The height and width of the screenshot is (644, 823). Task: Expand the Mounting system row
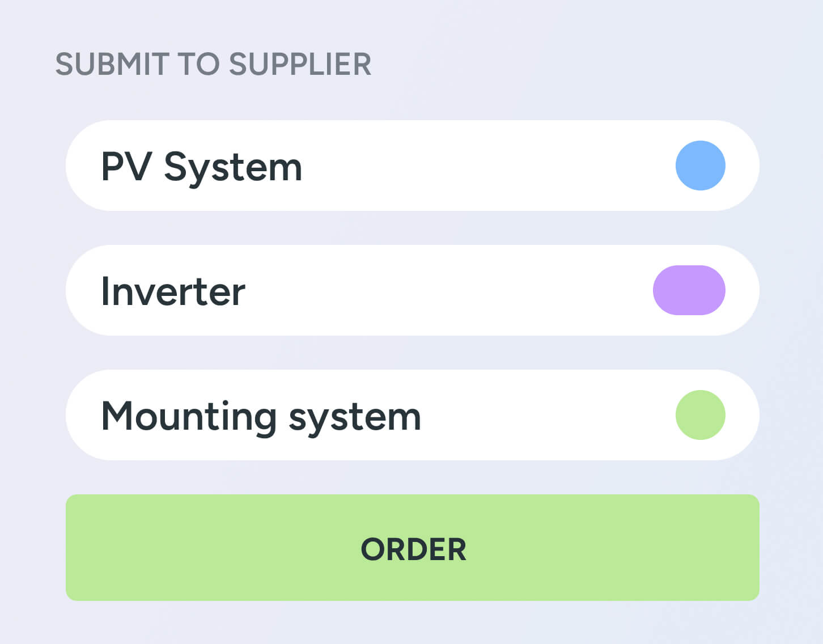(x=413, y=415)
